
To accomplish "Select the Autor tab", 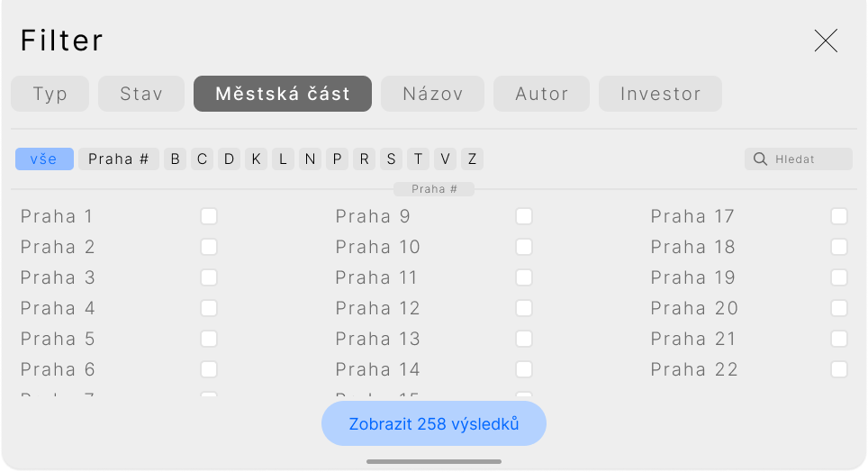I will point(541,94).
